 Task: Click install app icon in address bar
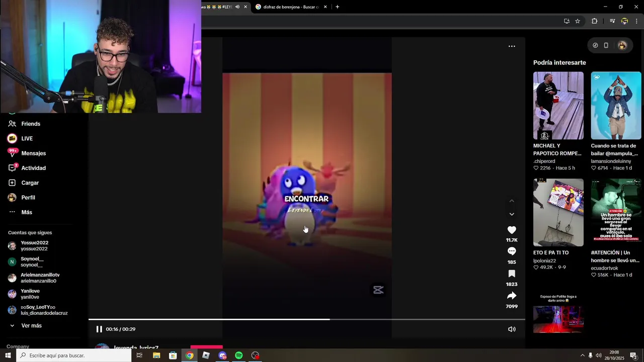coord(567,21)
